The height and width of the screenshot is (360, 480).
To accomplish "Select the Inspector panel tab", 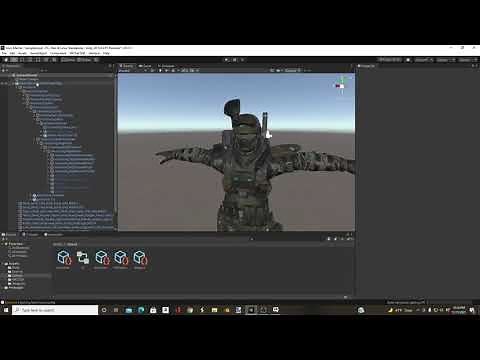I will pos(367,66).
